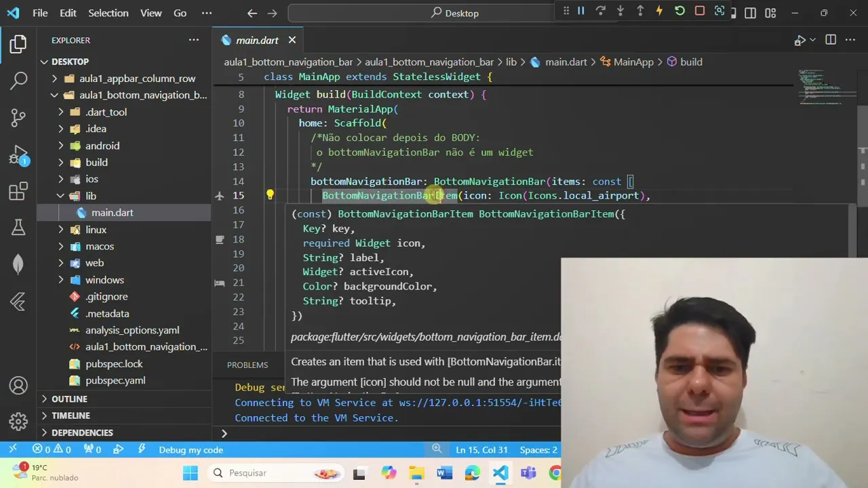Open the Source Control view
The width and height of the screenshot is (868, 488).
18,117
